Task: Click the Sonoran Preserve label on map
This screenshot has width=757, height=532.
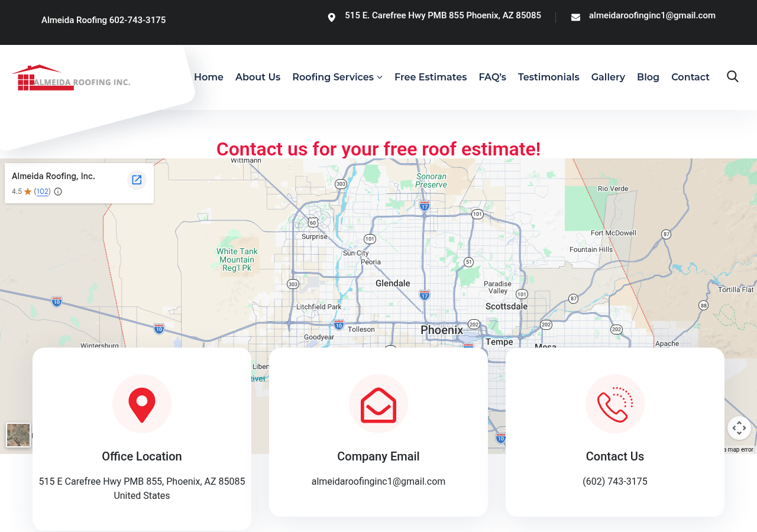Action: [x=431, y=180]
